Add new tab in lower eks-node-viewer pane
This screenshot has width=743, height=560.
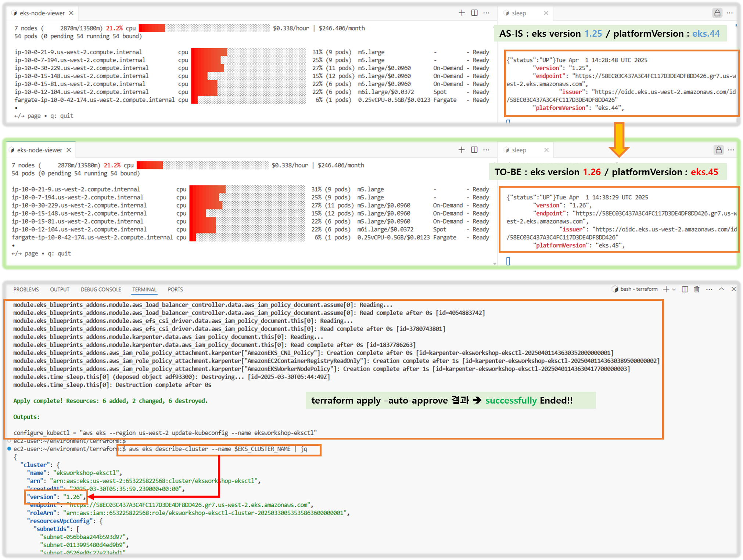click(462, 150)
